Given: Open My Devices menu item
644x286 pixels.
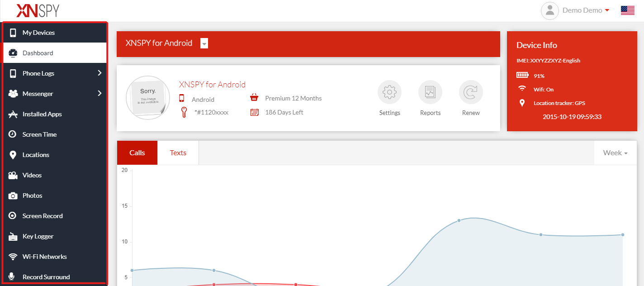Looking at the screenshot, I should pos(55,33).
